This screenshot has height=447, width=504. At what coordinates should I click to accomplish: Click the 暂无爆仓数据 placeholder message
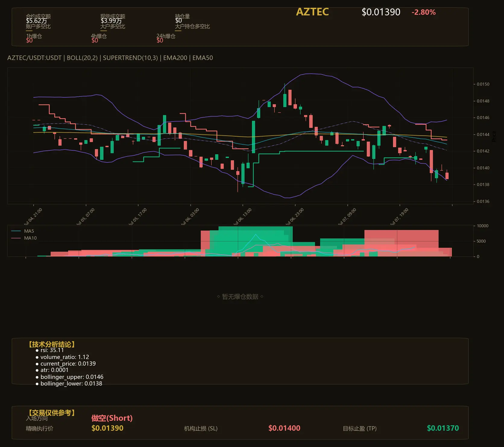coord(240,297)
